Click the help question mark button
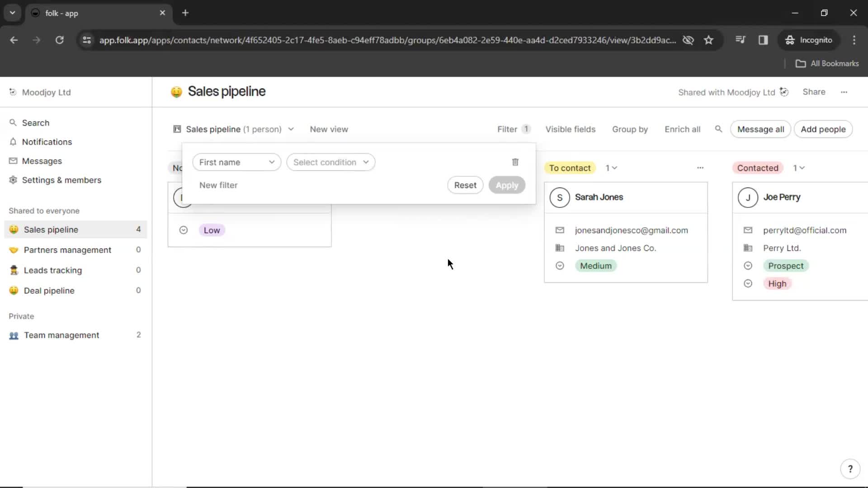Viewport: 868px width, 488px height. pyautogui.click(x=850, y=469)
